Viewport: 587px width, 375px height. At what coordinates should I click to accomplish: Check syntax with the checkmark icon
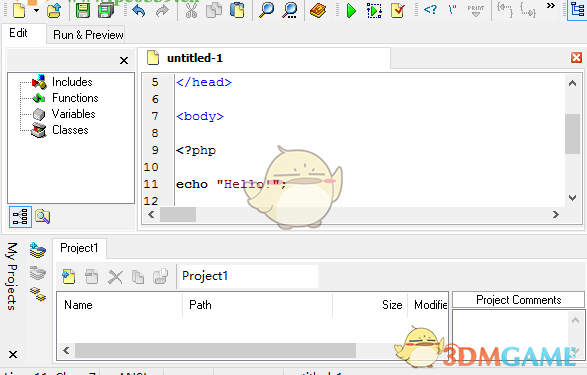click(x=398, y=10)
